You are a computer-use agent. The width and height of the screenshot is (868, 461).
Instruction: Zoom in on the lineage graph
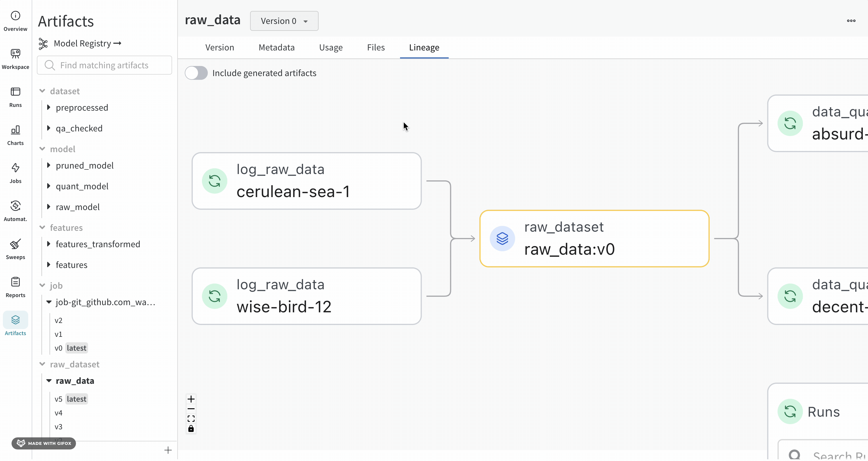pyautogui.click(x=191, y=399)
